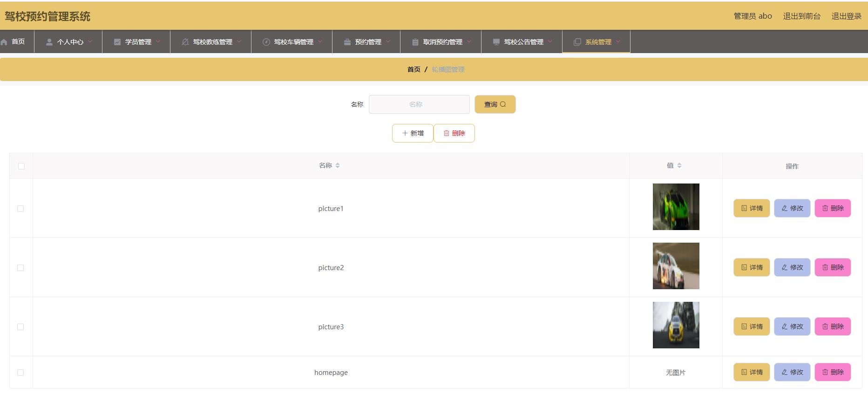
Task: Click the briefcase icon beside 预约管理
Action: pyautogui.click(x=347, y=42)
